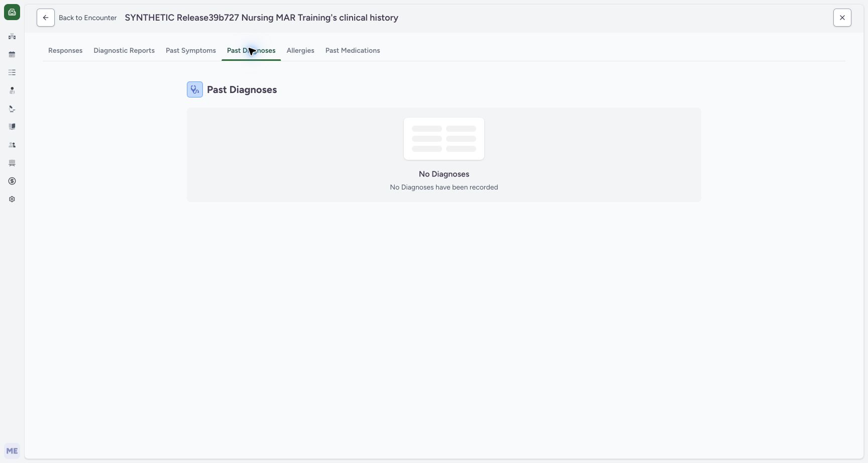Click the empty-state placeholder illustration
This screenshot has width=868, height=463.
tap(444, 139)
